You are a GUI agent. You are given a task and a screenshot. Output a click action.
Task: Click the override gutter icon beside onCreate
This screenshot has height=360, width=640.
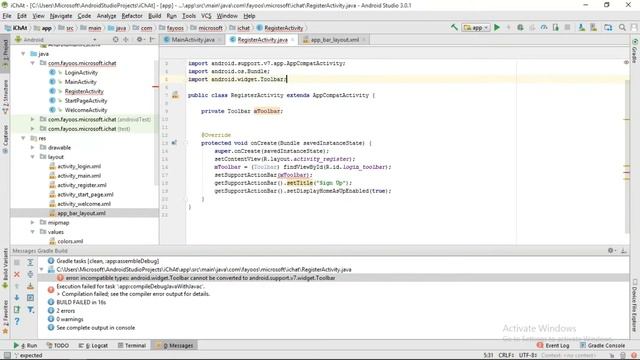click(x=174, y=143)
